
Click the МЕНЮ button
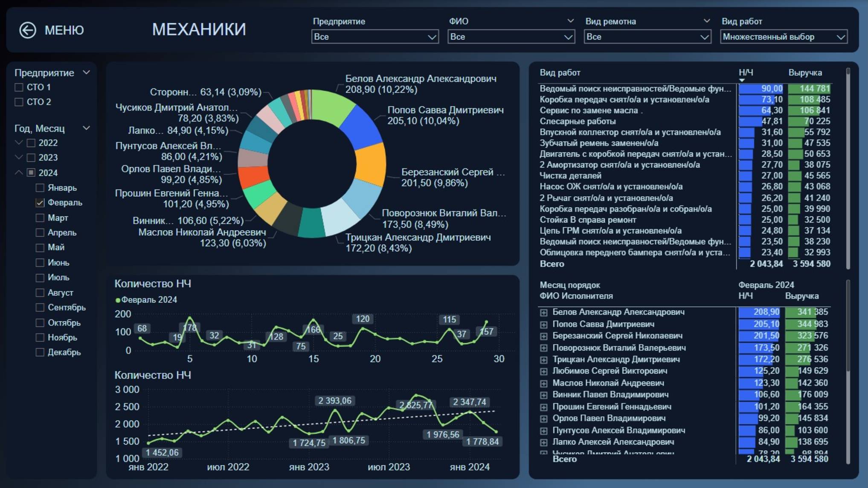(x=64, y=30)
